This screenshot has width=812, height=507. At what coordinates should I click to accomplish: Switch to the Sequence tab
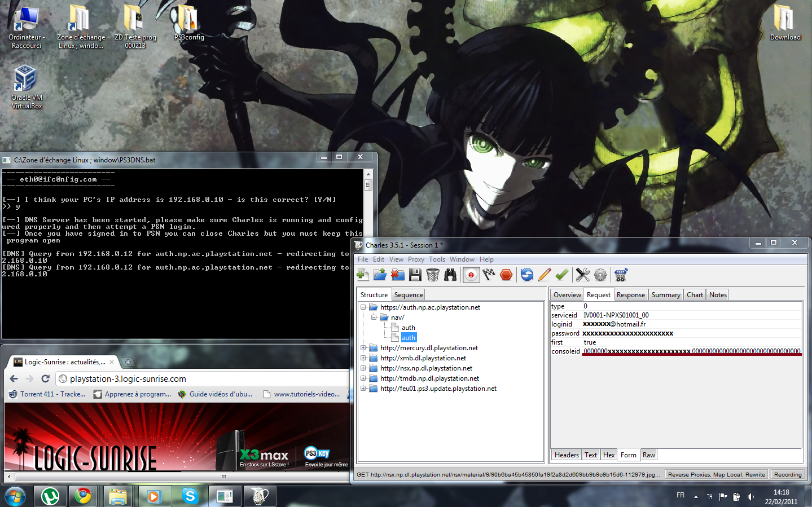(x=409, y=295)
